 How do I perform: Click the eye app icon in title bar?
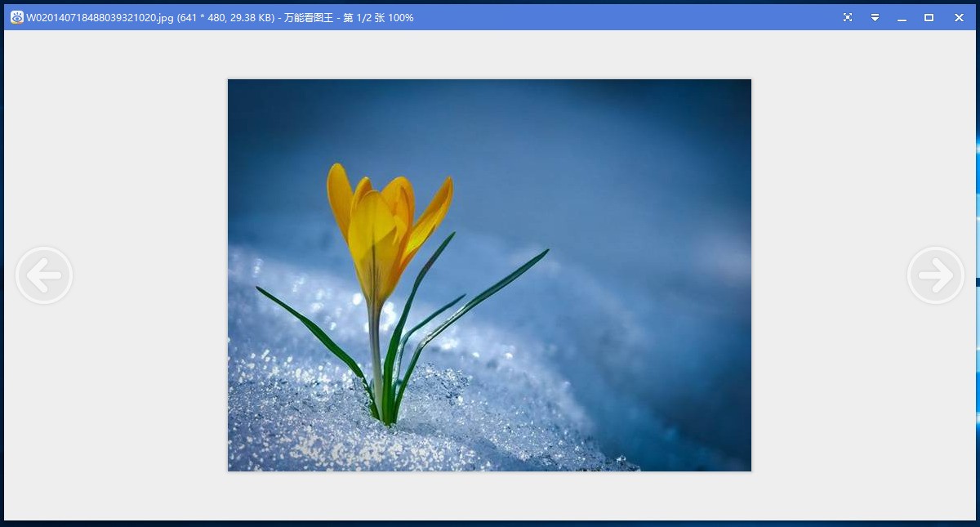16,17
